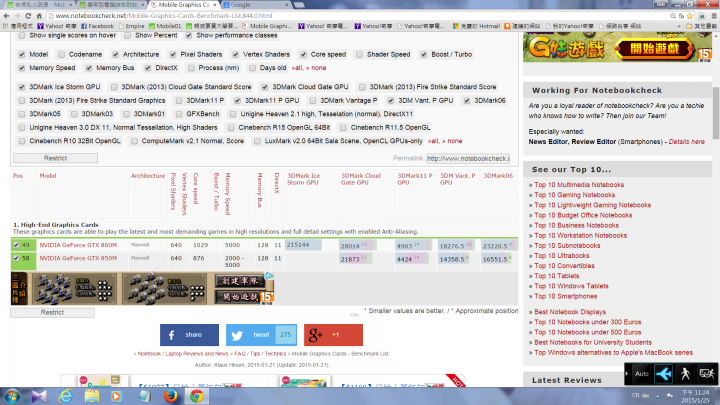Click the Permalink URL field

tap(467, 158)
